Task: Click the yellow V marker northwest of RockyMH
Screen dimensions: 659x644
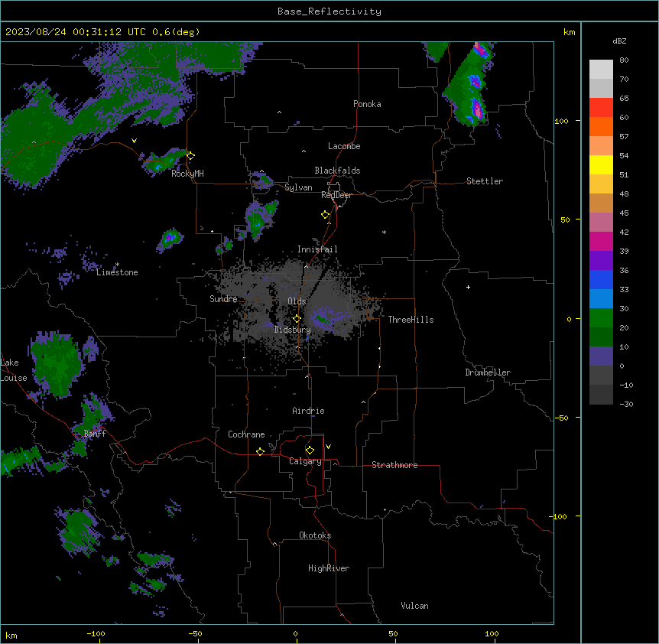Action: click(134, 141)
